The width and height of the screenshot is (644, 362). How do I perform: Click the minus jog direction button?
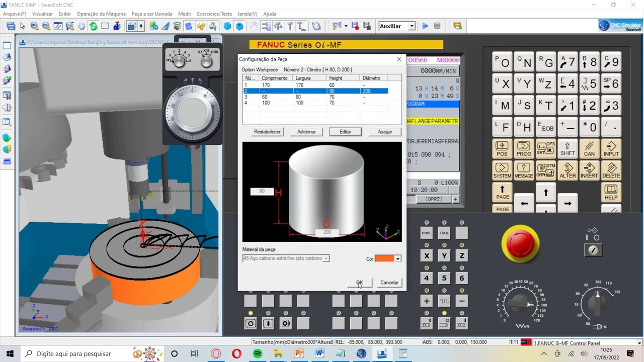coord(462,301)
